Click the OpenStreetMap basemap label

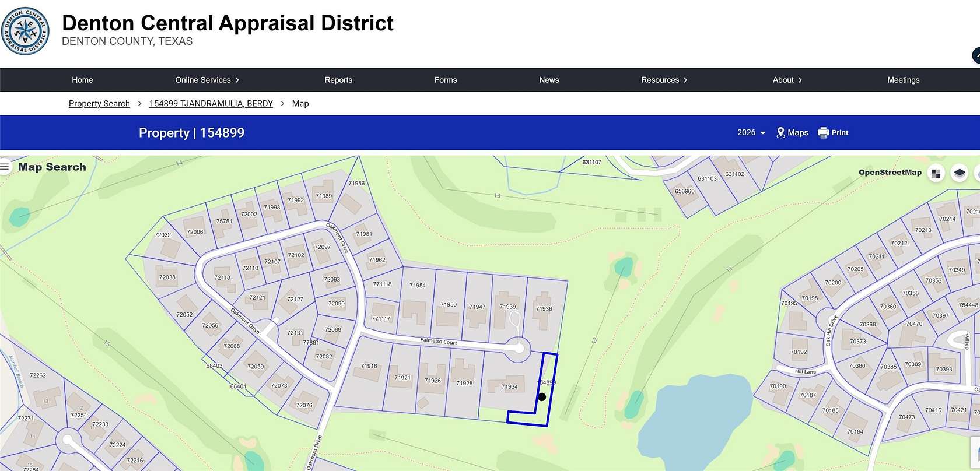pyautogui.click(x=890, y=173)
